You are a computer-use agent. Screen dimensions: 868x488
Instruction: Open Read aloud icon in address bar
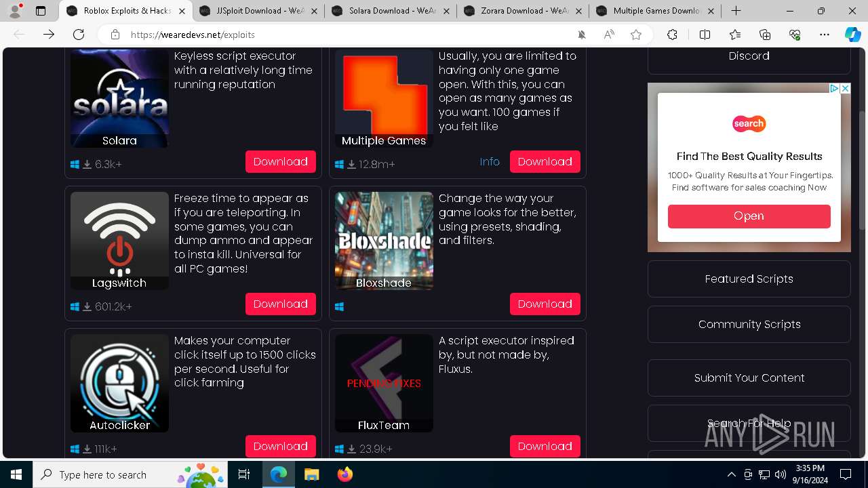coord(609,35)
